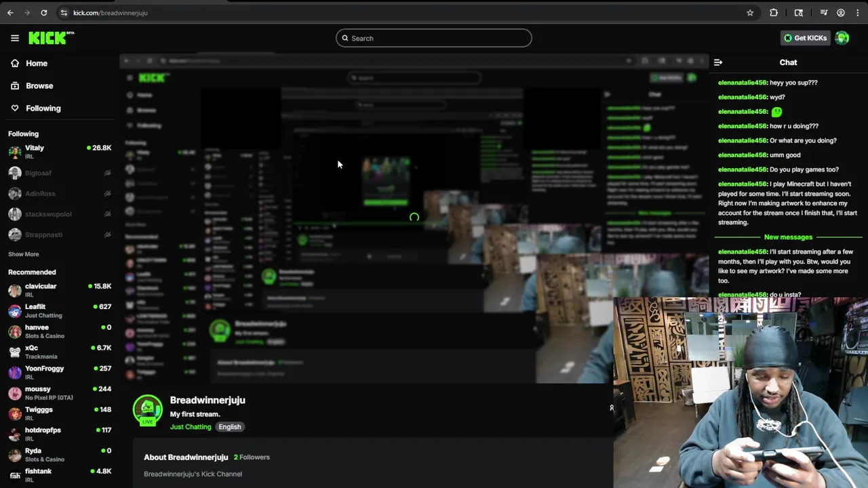The image size is (868, 488).
Task: Open moussy's channel
Action: click(x=59, y=393)
